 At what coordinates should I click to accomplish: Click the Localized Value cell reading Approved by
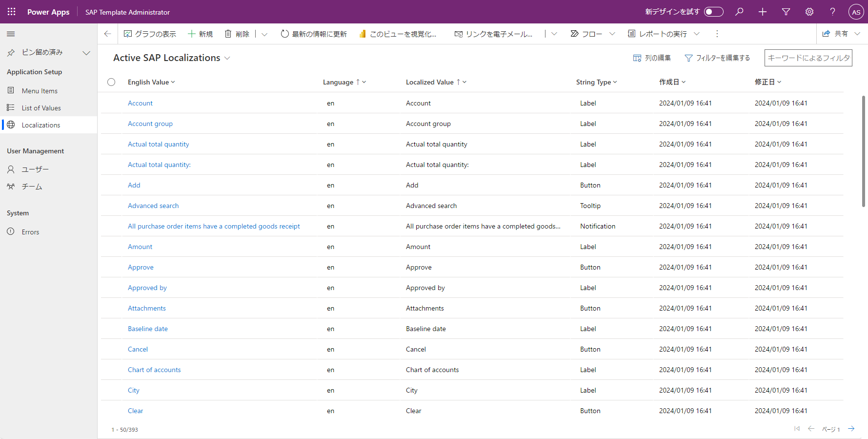pyautogui.click(x=425, y=288)
